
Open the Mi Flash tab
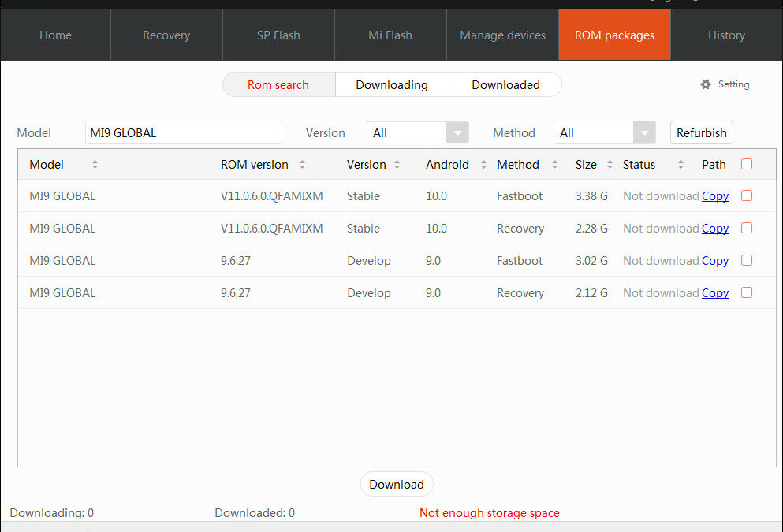tap(390, 35)
